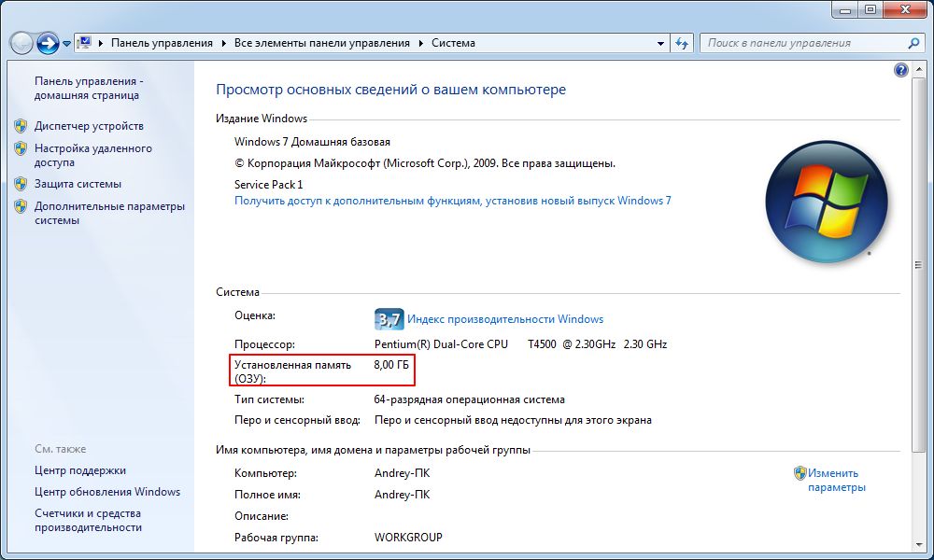
Task: Click 'Andrey-ПК' value next to 'Компьютер:'
Action: click(402, 473)
